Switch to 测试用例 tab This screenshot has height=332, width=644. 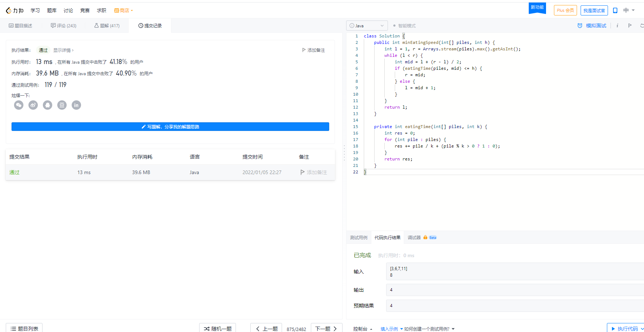(359, 237)
